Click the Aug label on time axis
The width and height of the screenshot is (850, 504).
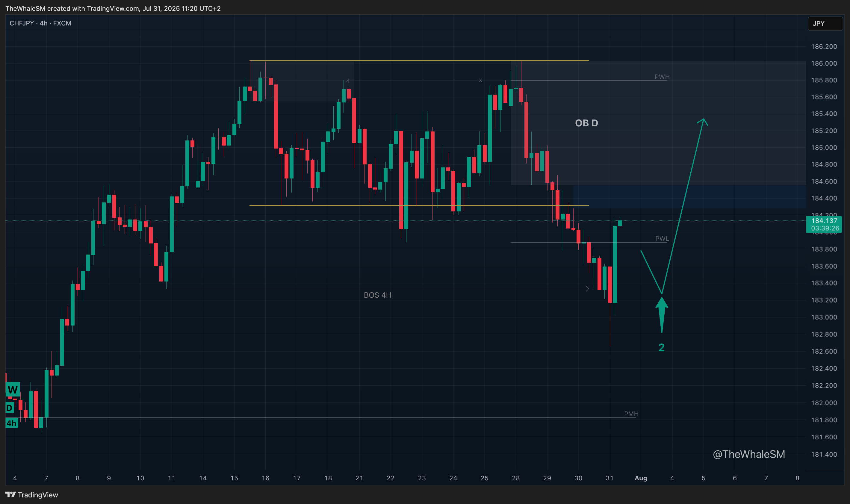[x=641, y=478]
